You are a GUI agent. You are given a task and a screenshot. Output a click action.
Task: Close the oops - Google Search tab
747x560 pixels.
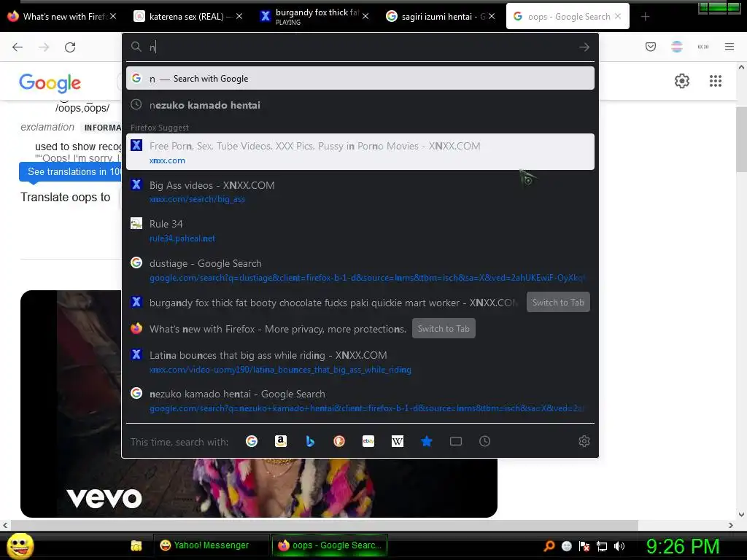tap(618, 16)
